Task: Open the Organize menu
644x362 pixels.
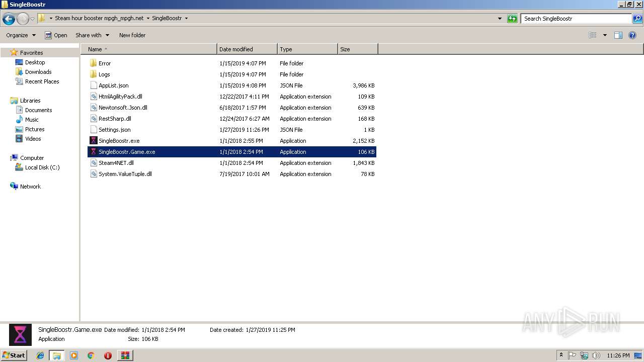Action: point(21,35)
